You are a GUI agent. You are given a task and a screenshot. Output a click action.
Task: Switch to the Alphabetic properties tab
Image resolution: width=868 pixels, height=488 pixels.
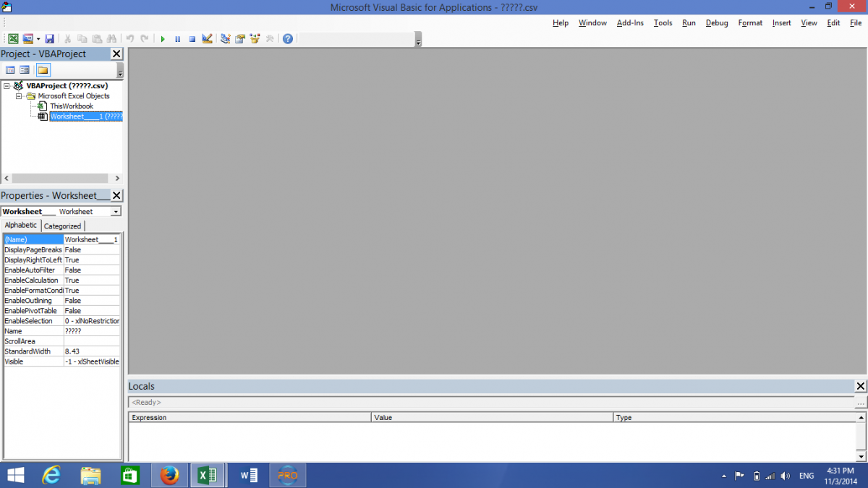pos(21,226)
